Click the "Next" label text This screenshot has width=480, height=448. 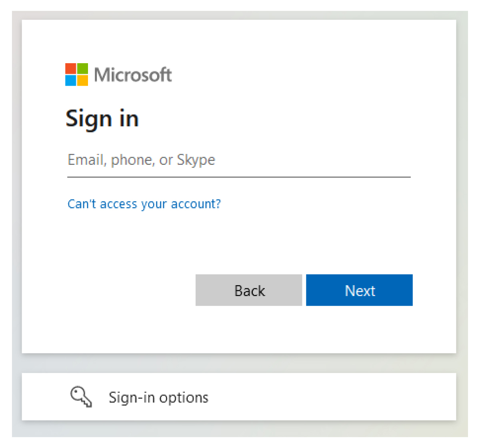(x=360, y=291)
